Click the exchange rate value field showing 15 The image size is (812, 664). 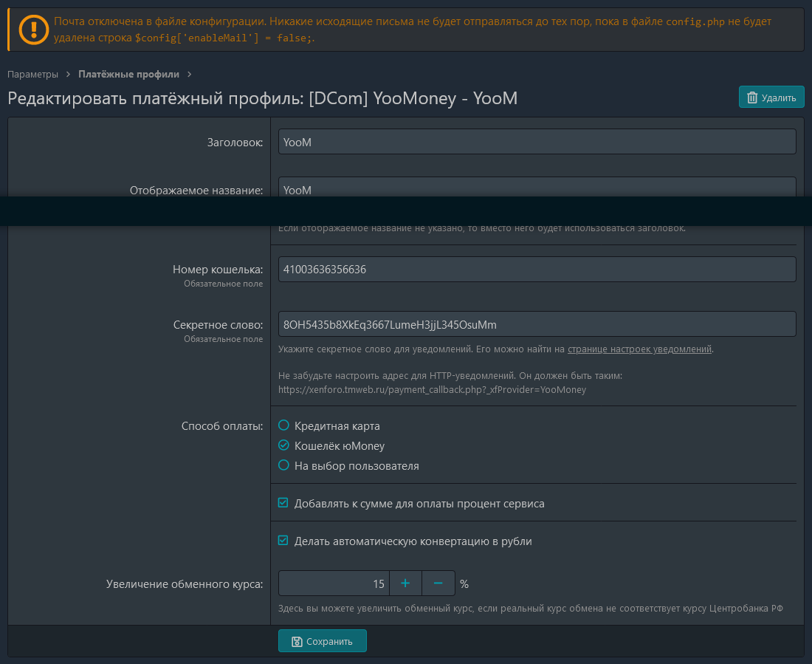pyautogui.click(x=334, y=583)
